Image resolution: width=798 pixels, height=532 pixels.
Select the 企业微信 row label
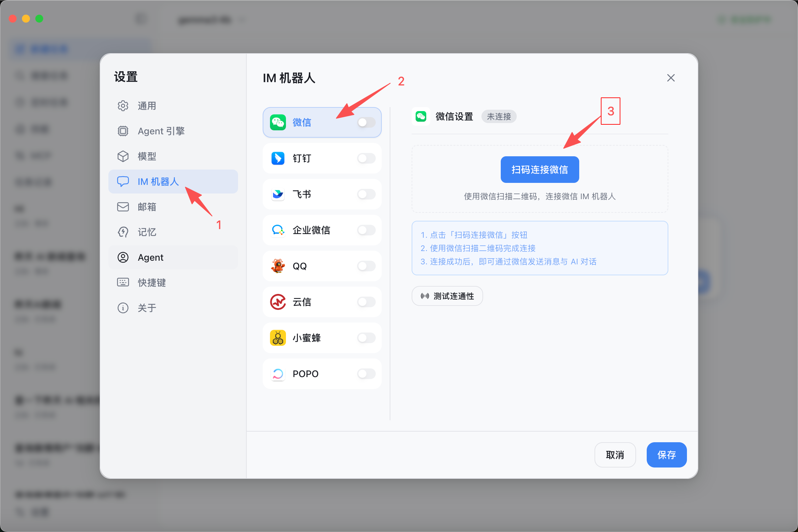coord(311,230)
